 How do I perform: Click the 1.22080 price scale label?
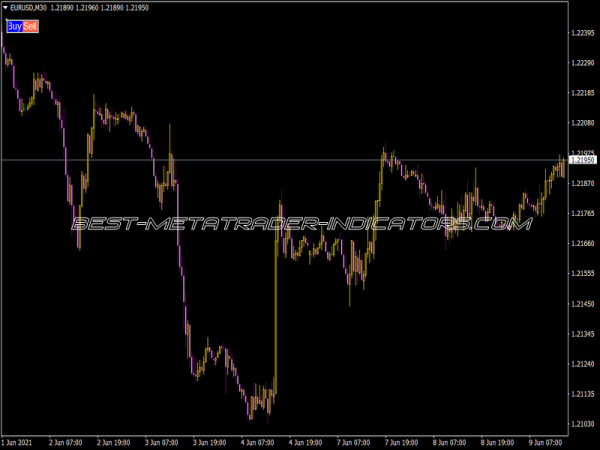[x=582, y=123]
